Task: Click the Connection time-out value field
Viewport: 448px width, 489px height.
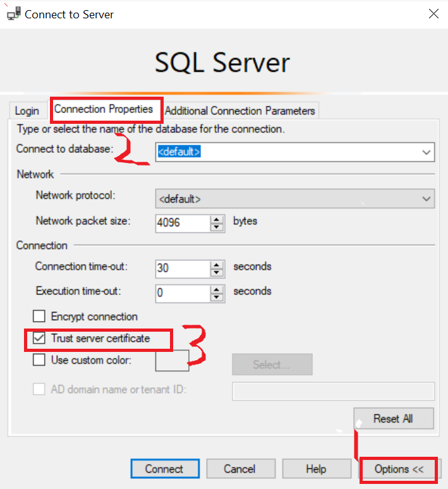Action: (183, 269)
